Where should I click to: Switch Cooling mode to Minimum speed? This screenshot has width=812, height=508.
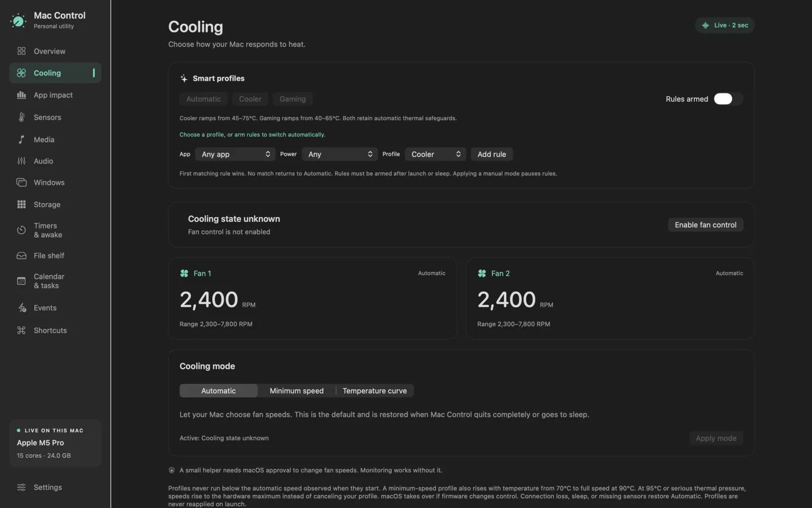pos(296,391)
